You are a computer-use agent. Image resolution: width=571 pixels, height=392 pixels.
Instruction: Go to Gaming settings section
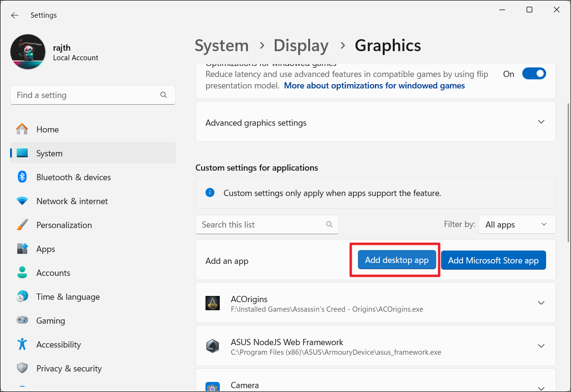51,321
